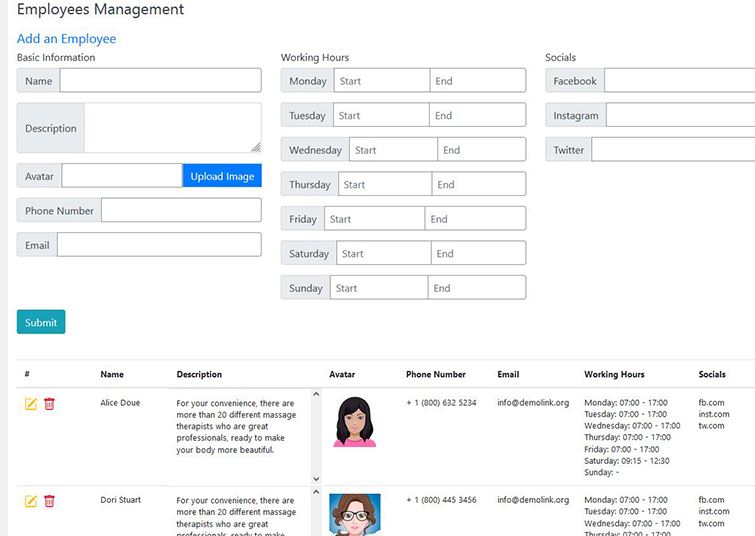The image size is (755, 536).
Task: Click the Phone Number column header
Action: 436,374
